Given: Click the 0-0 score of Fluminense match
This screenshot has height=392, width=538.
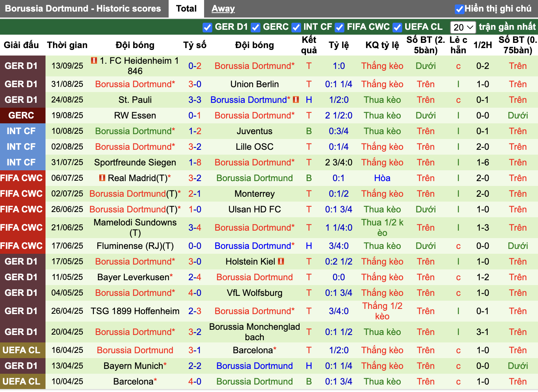Looking at the screenshot, I should pos(195,246).
